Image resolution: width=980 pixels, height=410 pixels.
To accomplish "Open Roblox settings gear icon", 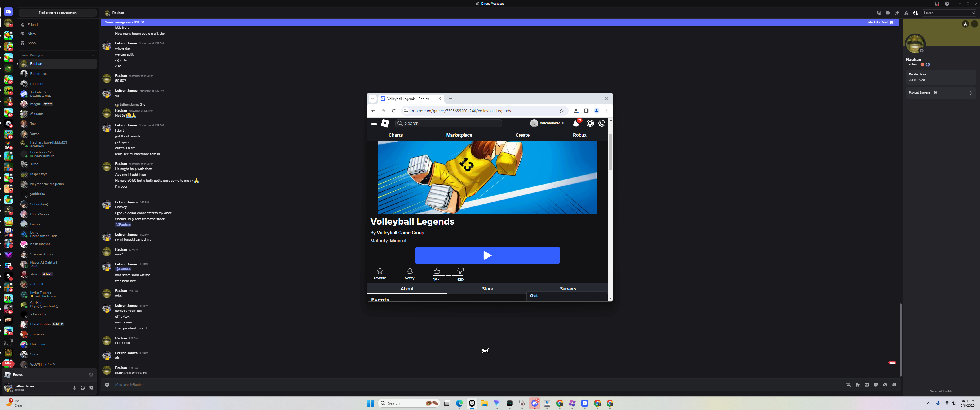I will pos(601,123).
